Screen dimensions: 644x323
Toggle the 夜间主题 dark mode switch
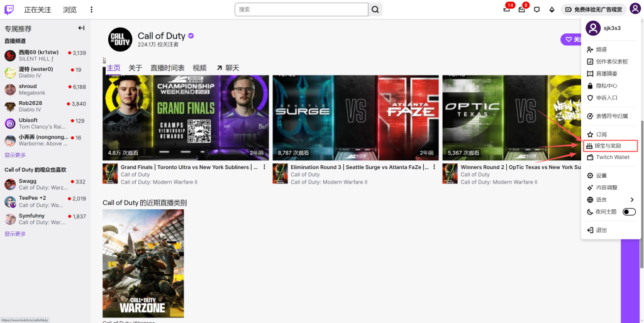629,212
